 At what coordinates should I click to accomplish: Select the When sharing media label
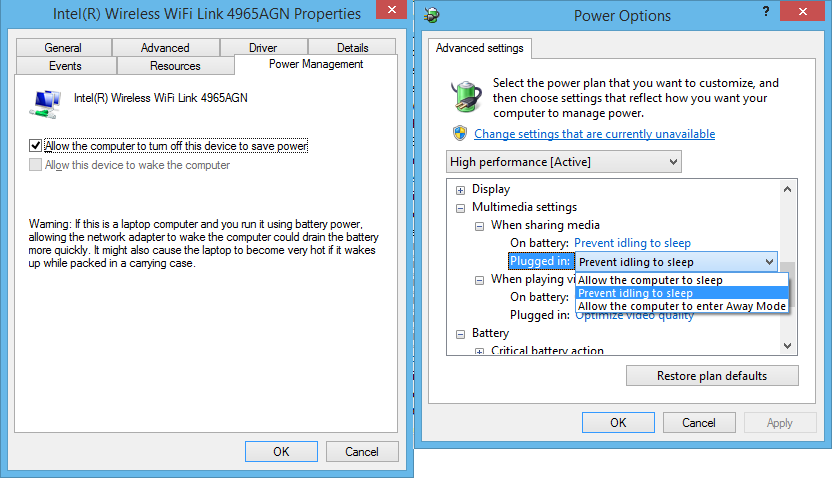coord(545,225)
